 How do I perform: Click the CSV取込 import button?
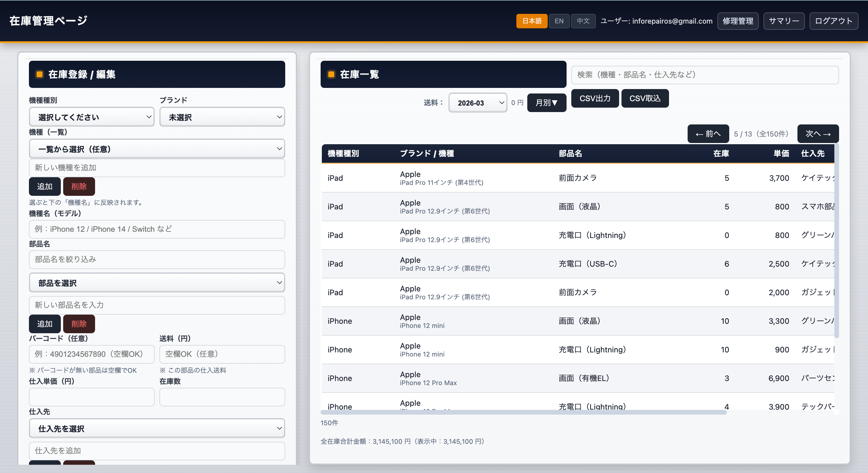[x=645, y=98]
